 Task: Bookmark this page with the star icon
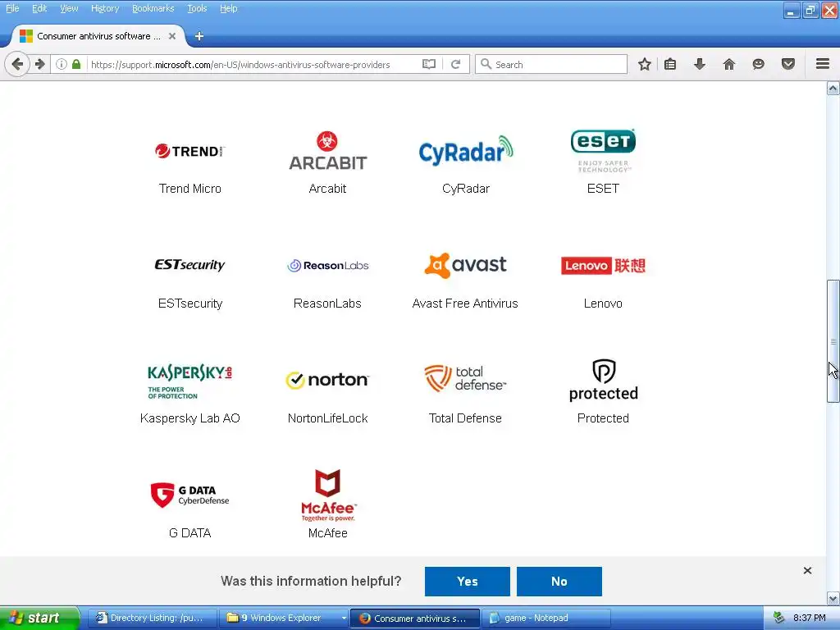645,64
